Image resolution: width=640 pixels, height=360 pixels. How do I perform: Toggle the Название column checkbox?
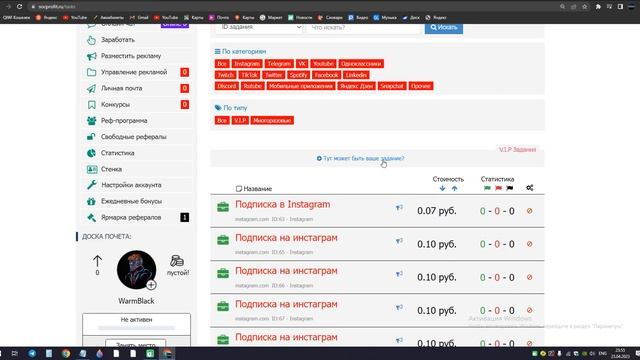coord(239,189)
